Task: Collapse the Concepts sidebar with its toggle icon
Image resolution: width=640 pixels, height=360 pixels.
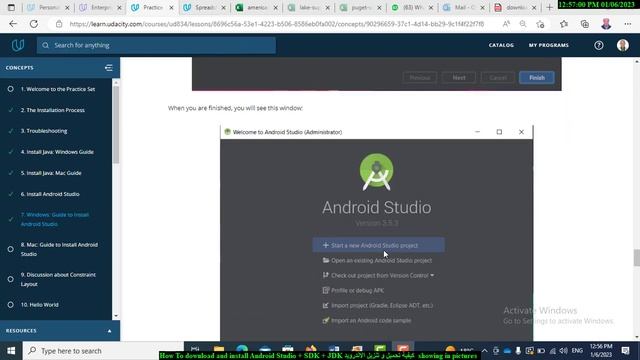Action: pos(109,68)
